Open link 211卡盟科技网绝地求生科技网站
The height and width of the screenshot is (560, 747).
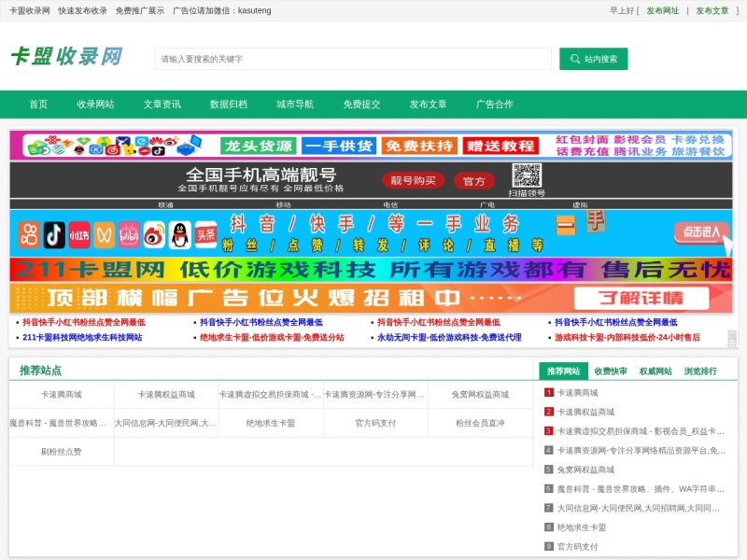click(82, 337)
